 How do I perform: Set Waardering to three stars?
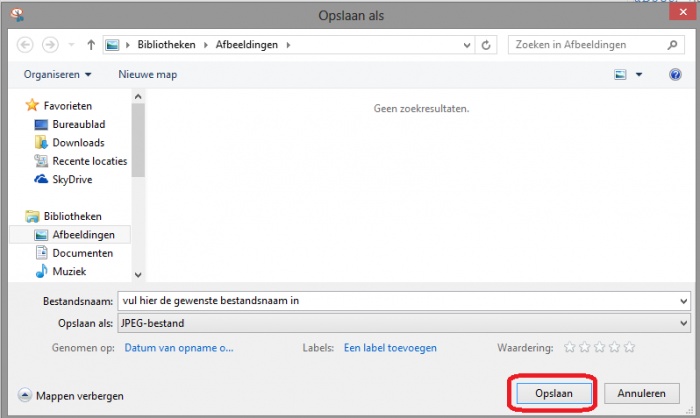click(x=600, y=347)
